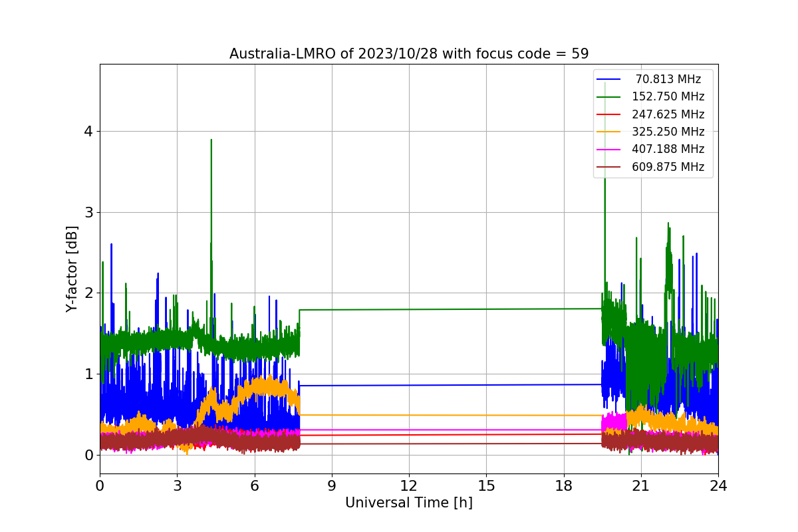The width and height of the screenshot is (798, 532).
Task: Select the 247.625 MHz legend label
Action: [x=668, y=114]
